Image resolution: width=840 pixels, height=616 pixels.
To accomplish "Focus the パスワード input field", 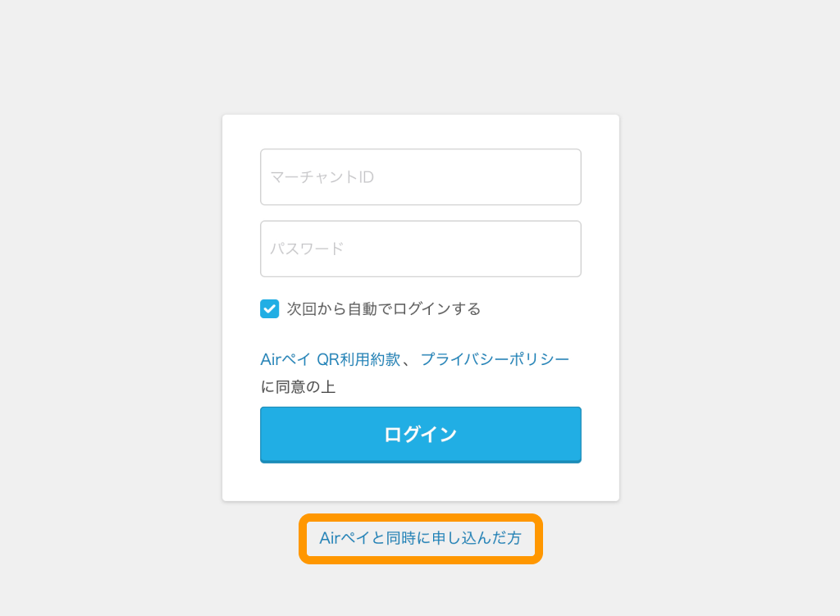I will point(420,249).
